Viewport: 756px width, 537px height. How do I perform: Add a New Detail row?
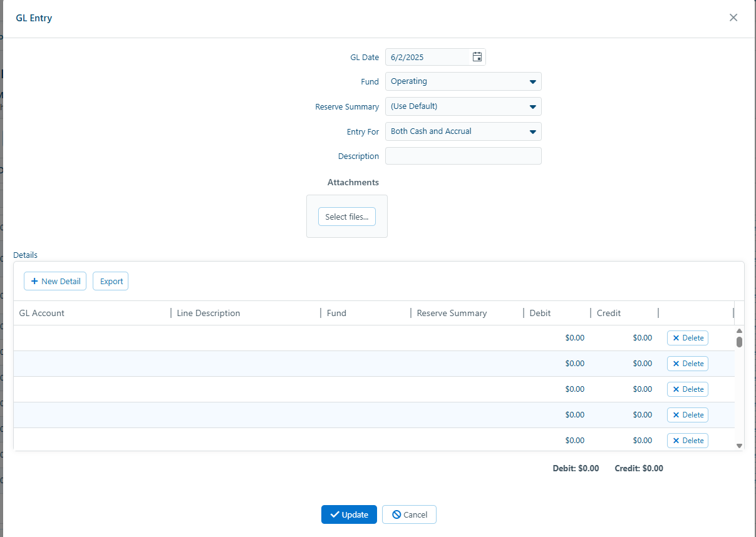point(55,281)
